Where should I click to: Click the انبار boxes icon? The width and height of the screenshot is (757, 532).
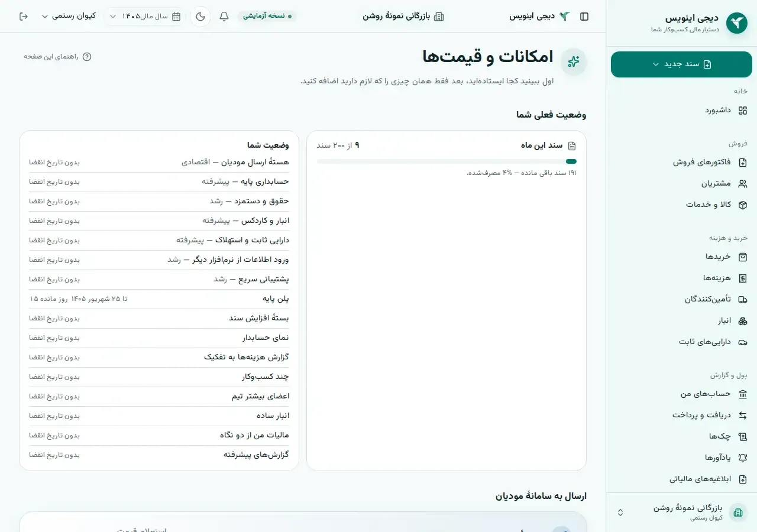coord(743,321)
